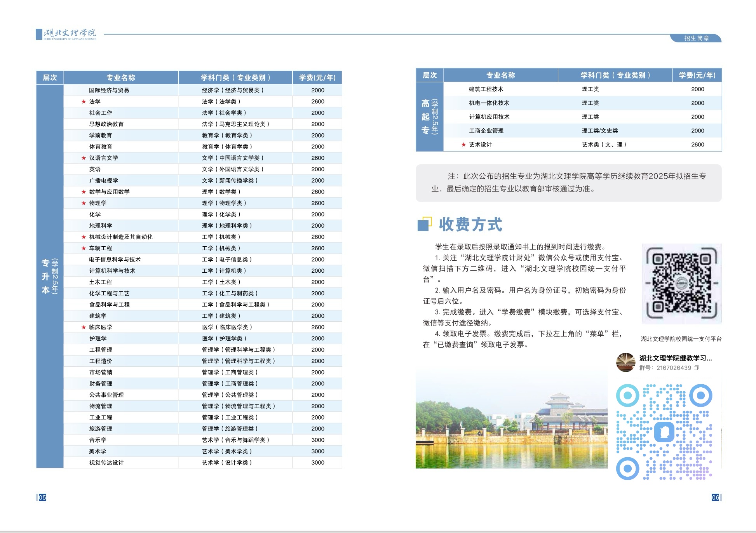Select the 护理学 major
This screenshot has height=533, width=756.
[98, 338]
